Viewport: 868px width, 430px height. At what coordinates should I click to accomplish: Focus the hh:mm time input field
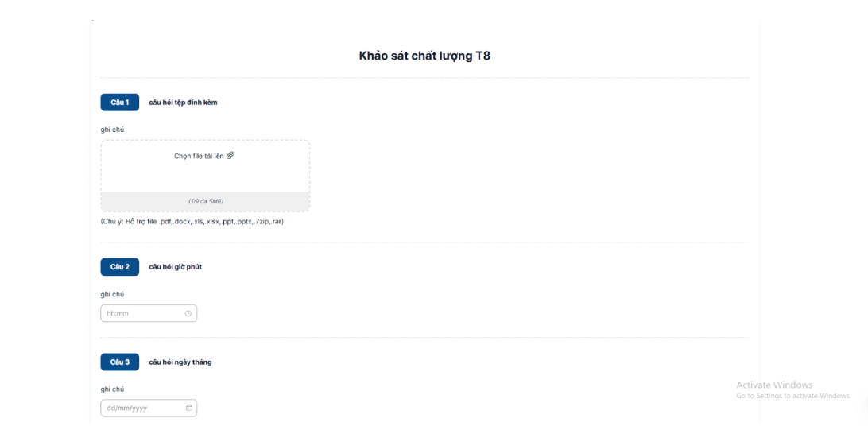[x=143, y=313]
